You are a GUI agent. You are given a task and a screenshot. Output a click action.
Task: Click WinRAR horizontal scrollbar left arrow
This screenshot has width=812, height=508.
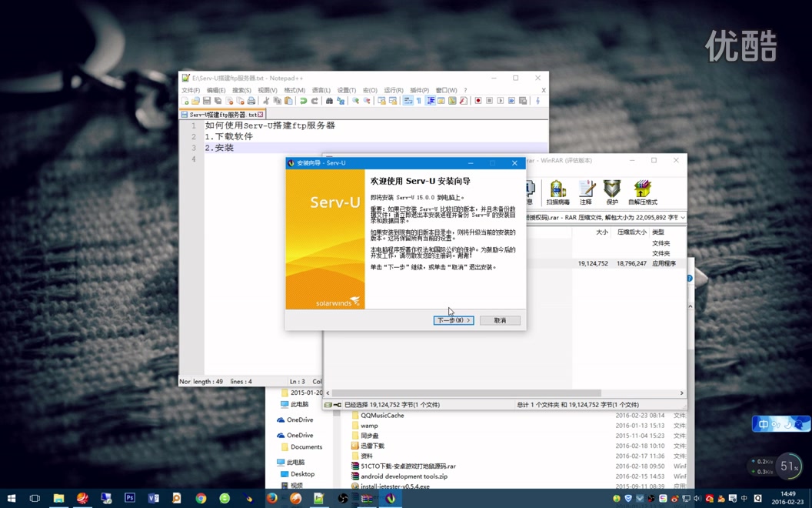(x=328, y=393)
